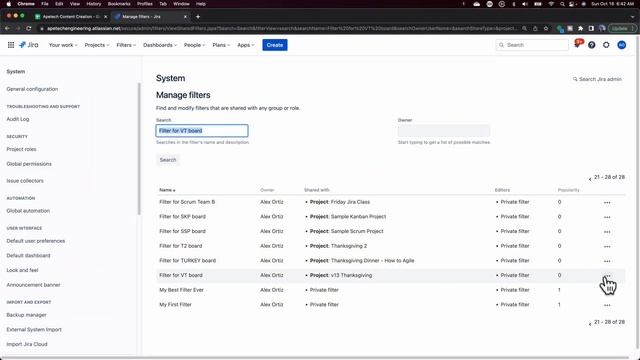Viewport: 640px width, 360px height.
Task: Expand the Projects dropdown
Action: coord(97,45)
